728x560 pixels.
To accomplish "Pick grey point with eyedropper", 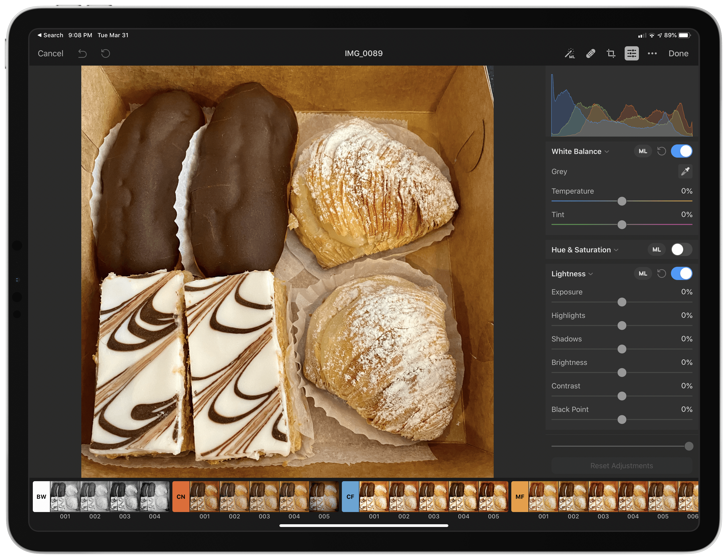I will pyautogui.click(x=685, y=171).
